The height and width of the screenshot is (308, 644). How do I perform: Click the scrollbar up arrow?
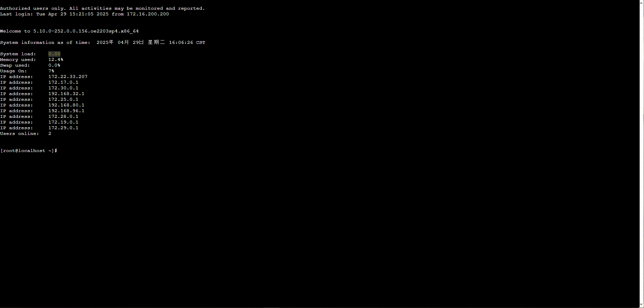[642, 2]
